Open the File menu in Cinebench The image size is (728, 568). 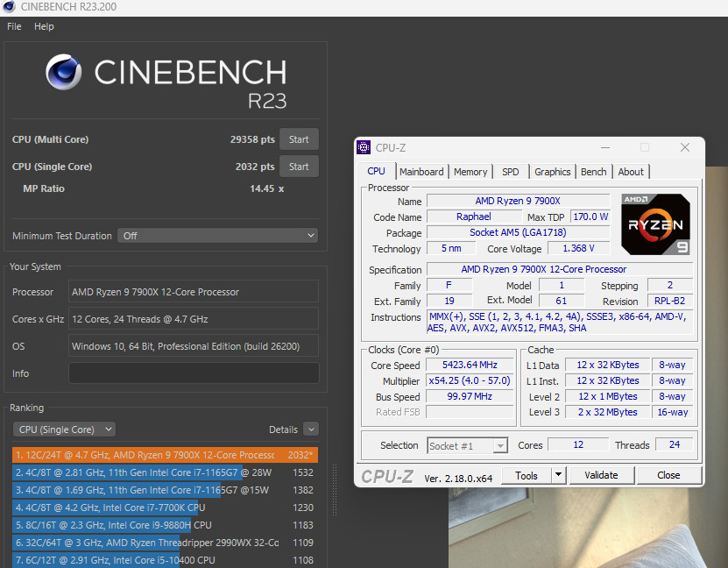(14, 26)
